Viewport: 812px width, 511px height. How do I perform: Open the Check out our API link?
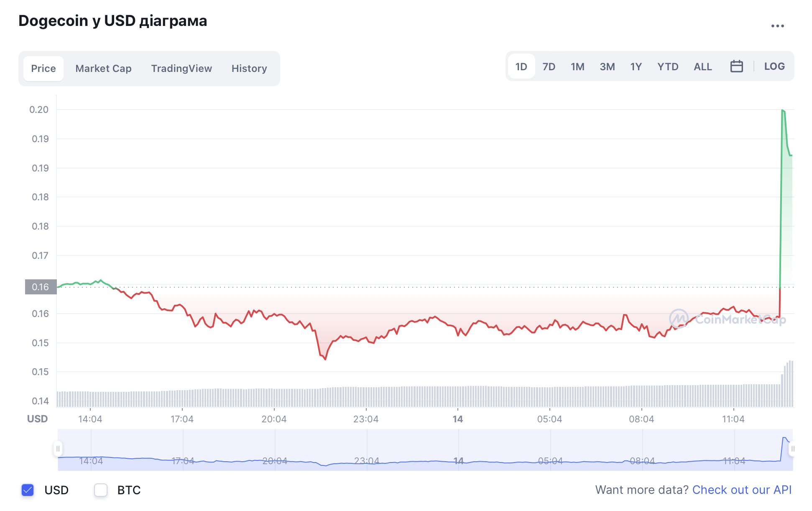(742, 490)
